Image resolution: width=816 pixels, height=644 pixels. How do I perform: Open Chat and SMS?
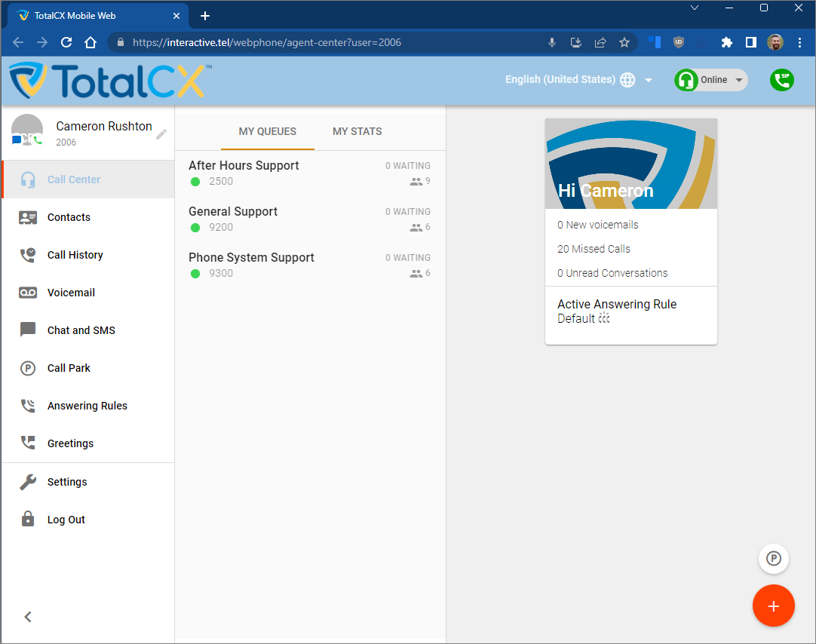[x=88, y=330]
